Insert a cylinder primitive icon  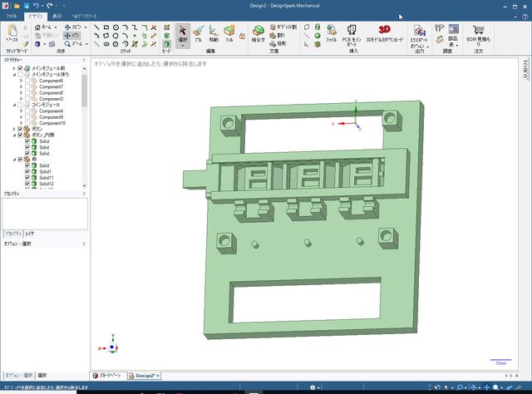tap(318, 27)
